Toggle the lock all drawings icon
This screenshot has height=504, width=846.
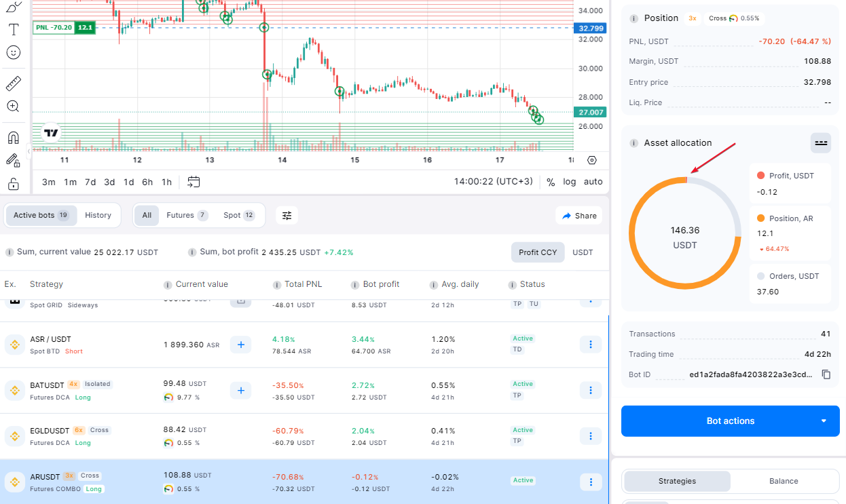tap(13, 184)
